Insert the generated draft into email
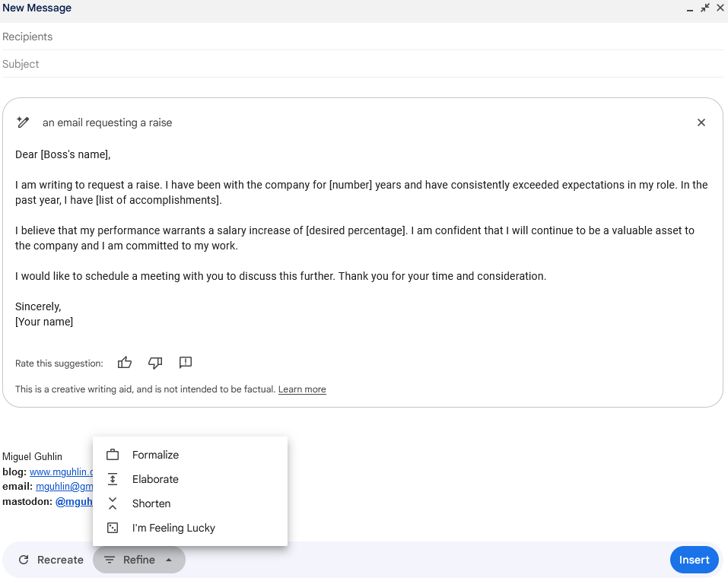This screenshot has width=728, height=581. [694, 560]
